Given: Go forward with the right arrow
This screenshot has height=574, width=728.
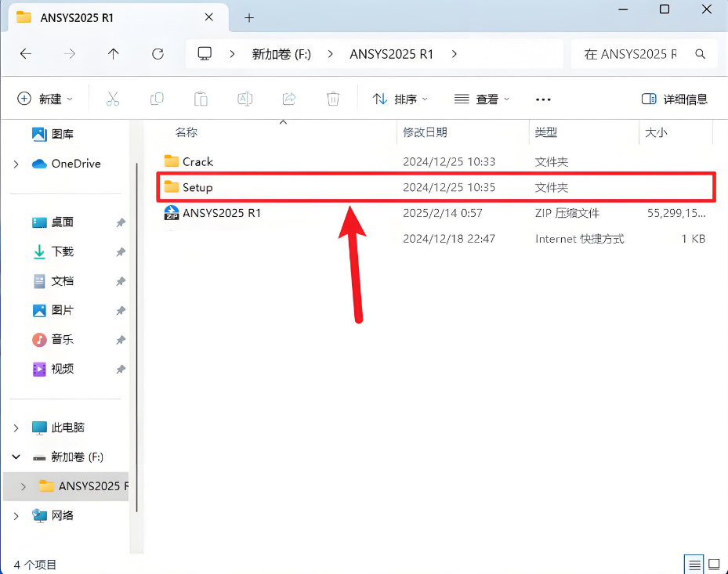Looking at the screenshot, I should click(x=70, y=54).
